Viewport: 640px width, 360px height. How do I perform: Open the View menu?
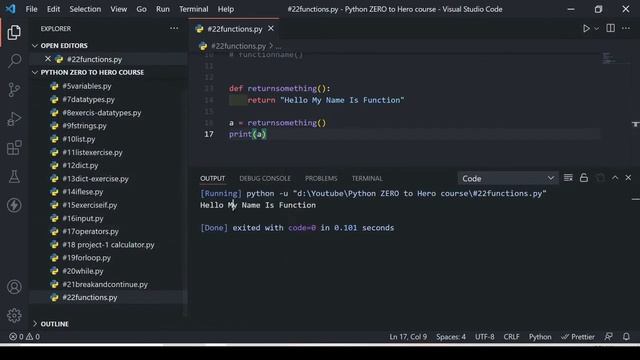point(118,9)
